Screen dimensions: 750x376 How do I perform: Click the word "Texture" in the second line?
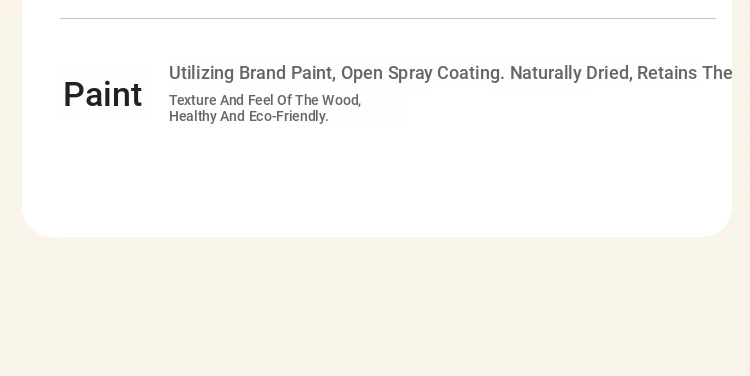[192, 100]
